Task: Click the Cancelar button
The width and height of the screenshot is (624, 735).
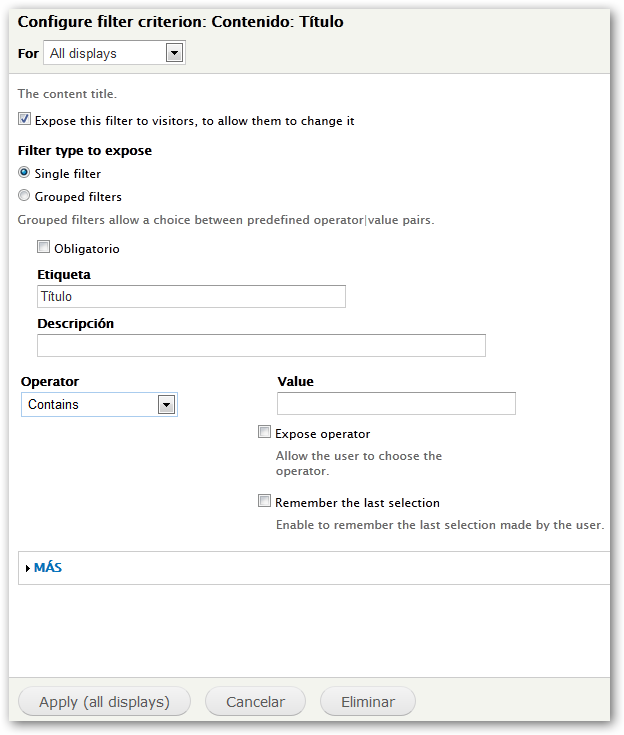Action: pyautogui.click(x=255, y=702)
